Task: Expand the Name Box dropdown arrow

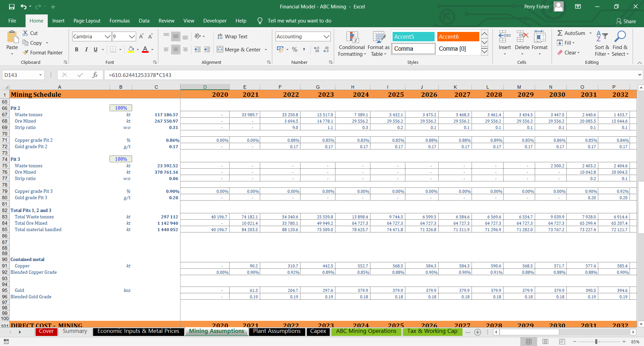Action: (40, 75)
